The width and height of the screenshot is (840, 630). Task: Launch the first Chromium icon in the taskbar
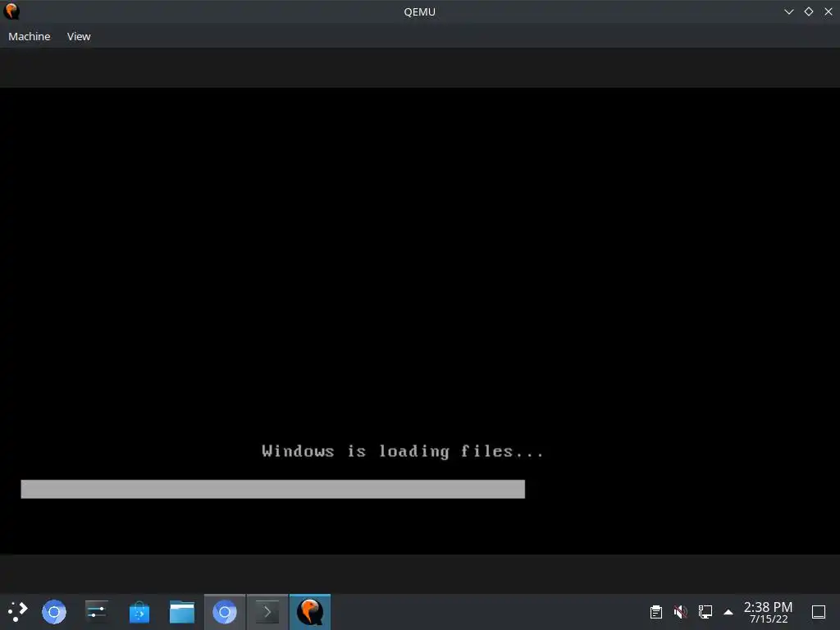tap(54, 612)
